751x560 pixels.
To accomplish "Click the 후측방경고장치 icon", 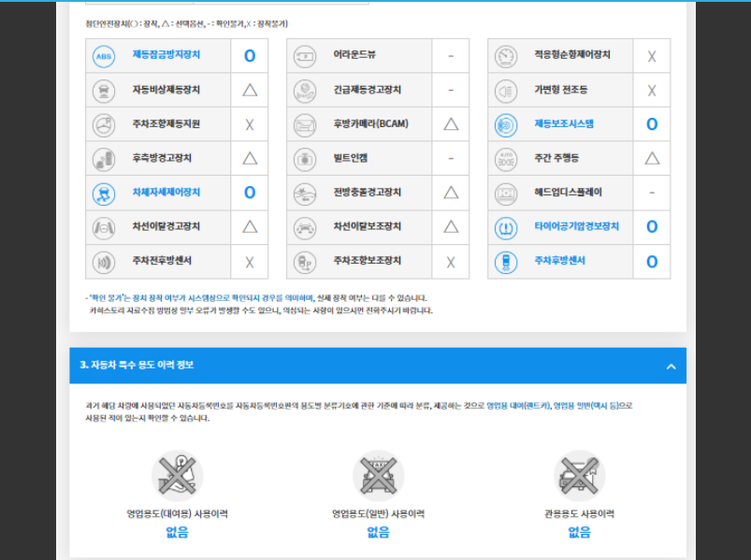I will pos(104,159).
